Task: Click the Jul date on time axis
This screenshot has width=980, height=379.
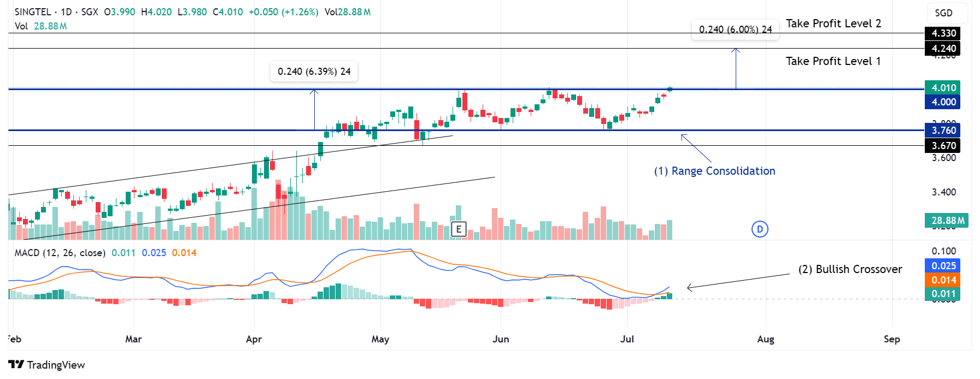Action: pos(627,339)
